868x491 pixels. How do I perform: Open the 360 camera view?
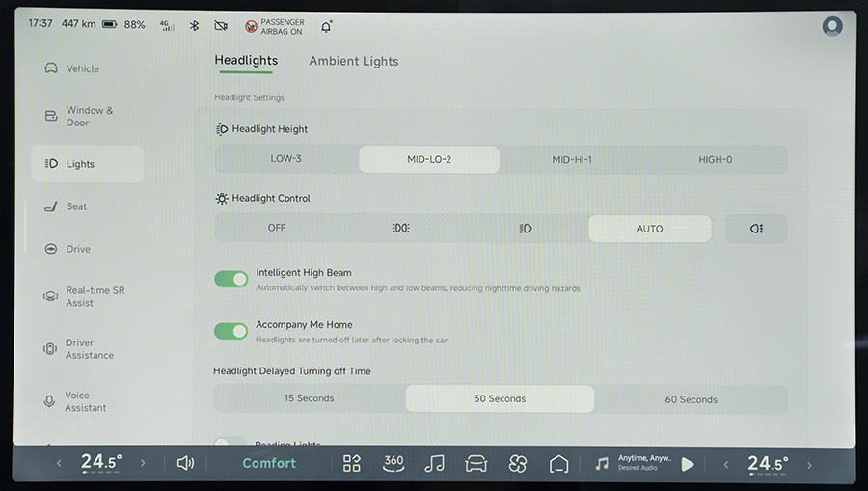393,463
